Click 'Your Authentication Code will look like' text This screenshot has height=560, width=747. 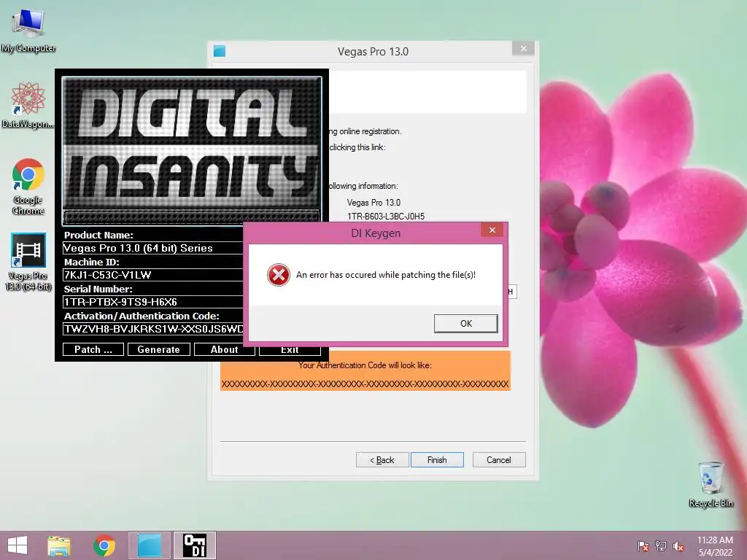tap(365, 365)
